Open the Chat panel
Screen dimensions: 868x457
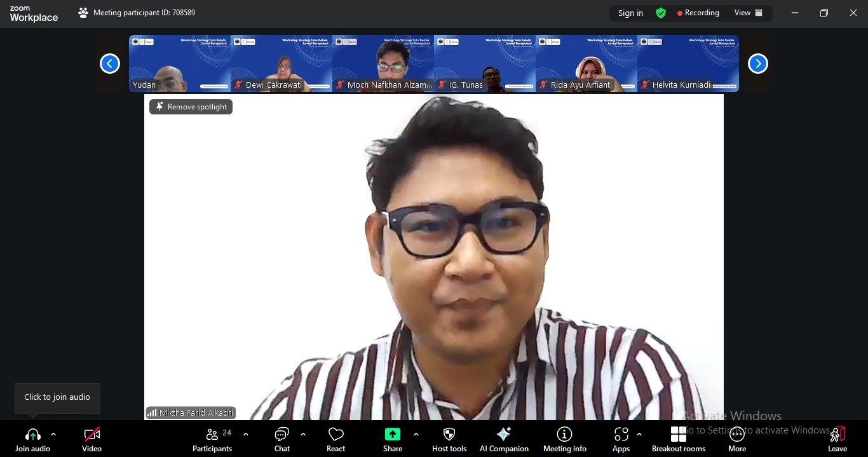(281, 439)
